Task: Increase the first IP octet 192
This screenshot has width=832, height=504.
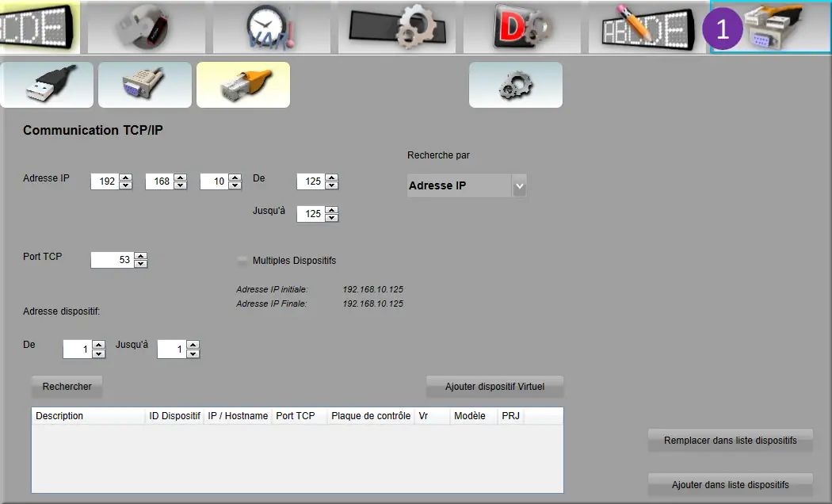Action: pyautogui.click(x=125, y=178)
